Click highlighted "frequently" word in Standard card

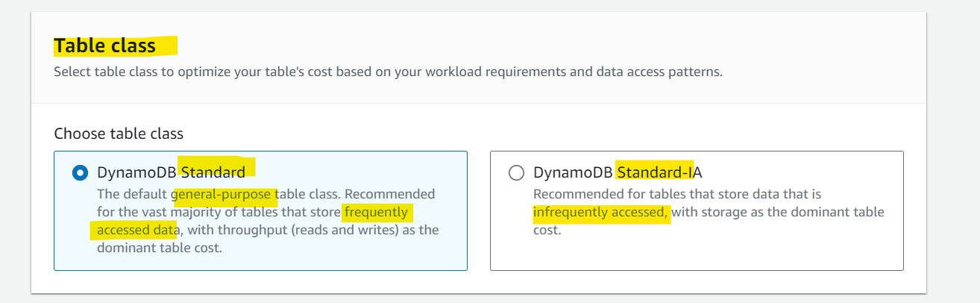(x=377, y=212)
